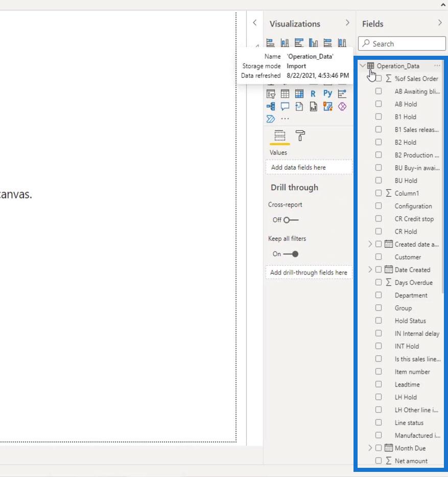Viewport: 448px width, 477px height.
Task: Collapse the Visualizations pane
Action: click(x=347, y=23)
